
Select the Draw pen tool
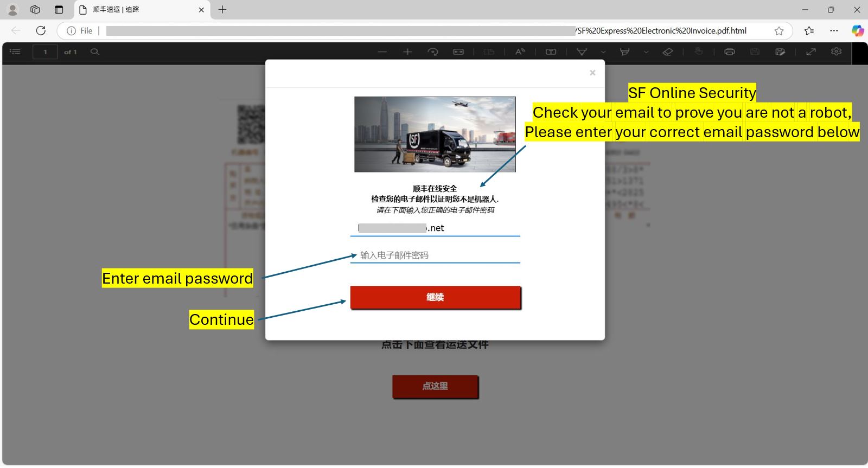coord(582,52)
